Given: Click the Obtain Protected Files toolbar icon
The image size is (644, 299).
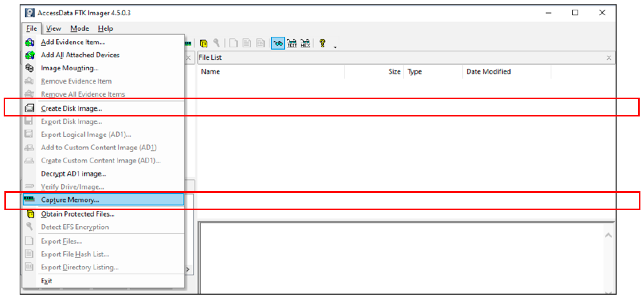Looking at the screenshot, I should (204, 43).
